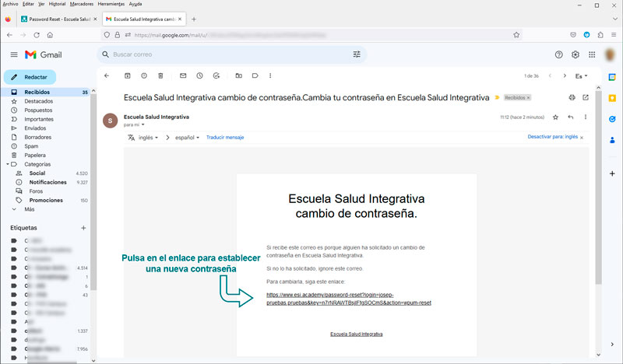The height and width of the screenshot is (364, 623).
Task: Click the Traducir mensaje link
Action: pos(225,138)
